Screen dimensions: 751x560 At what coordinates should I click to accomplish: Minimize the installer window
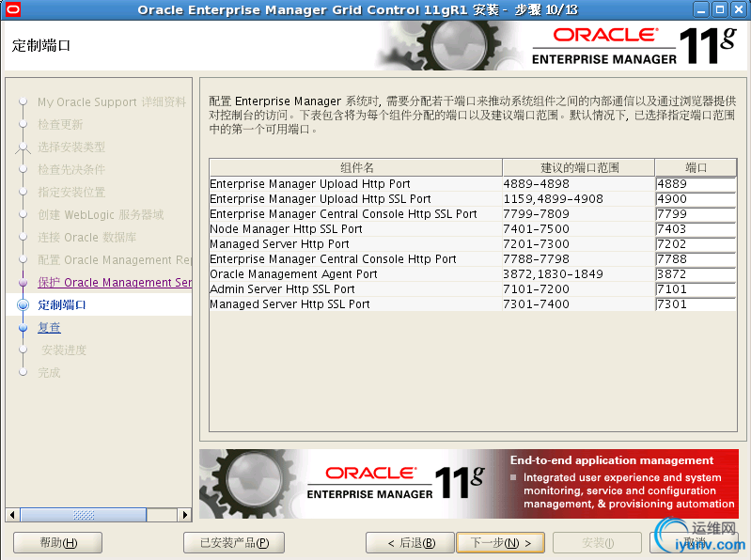tap(701, 9)
